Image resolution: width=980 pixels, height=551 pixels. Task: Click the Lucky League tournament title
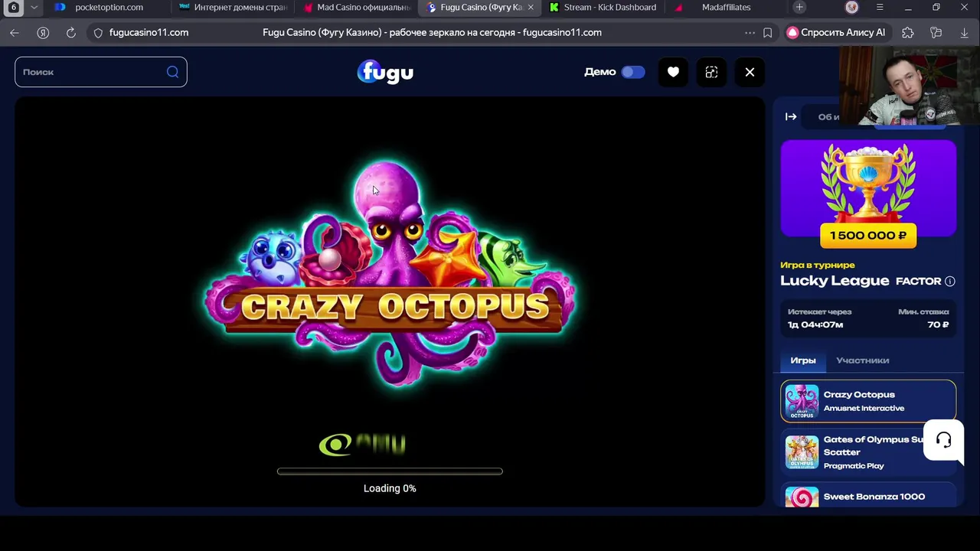click(835, 281)
